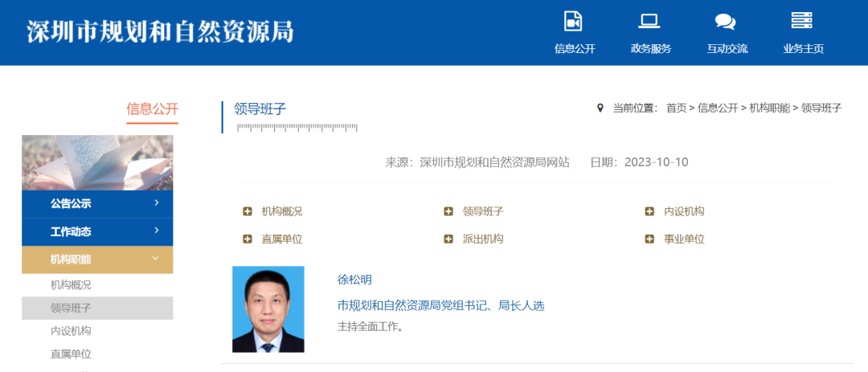Open 互动交流 header menu label
Image resolution: width=868 pixels, height=372 pixels.
727,49
